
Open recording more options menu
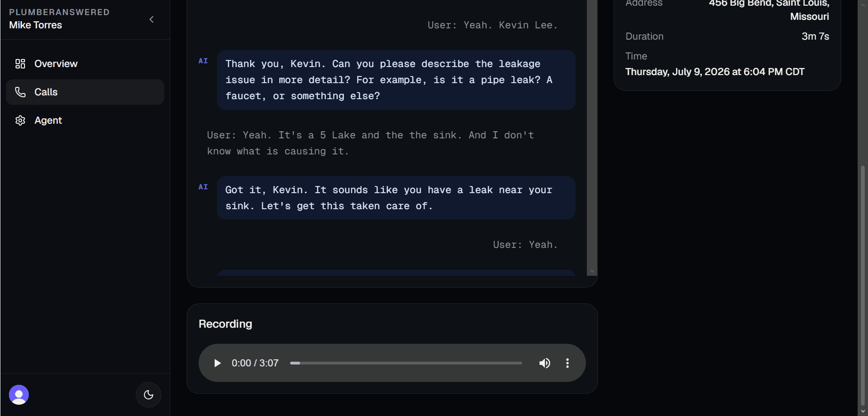click(x=568, y=363)
